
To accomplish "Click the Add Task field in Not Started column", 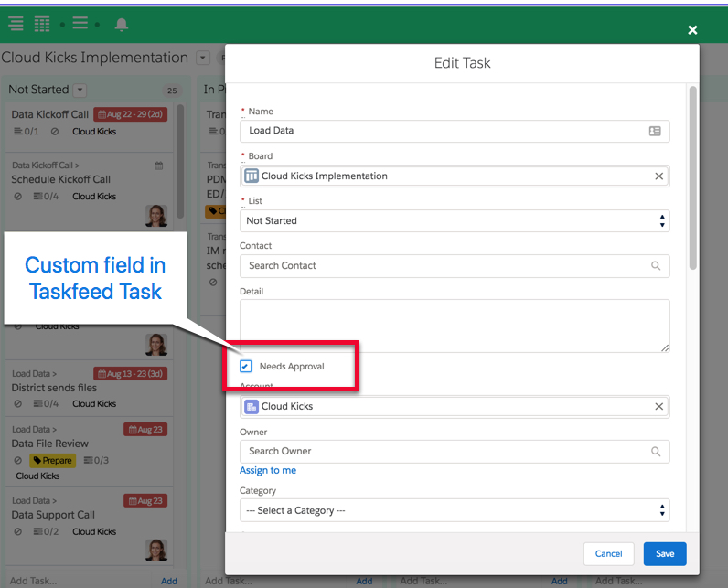I will (x=79, y=581).
